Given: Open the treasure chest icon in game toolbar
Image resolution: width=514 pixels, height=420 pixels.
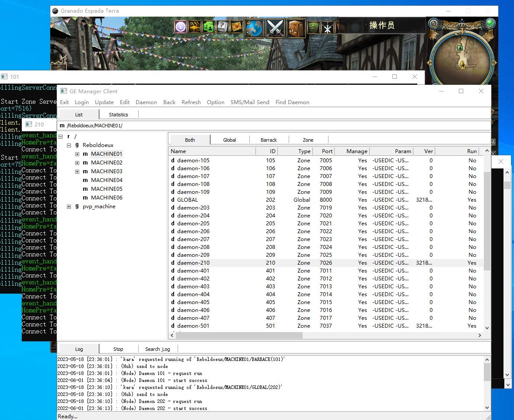Looking at the screenshot, I should click(x=195, y=27).
